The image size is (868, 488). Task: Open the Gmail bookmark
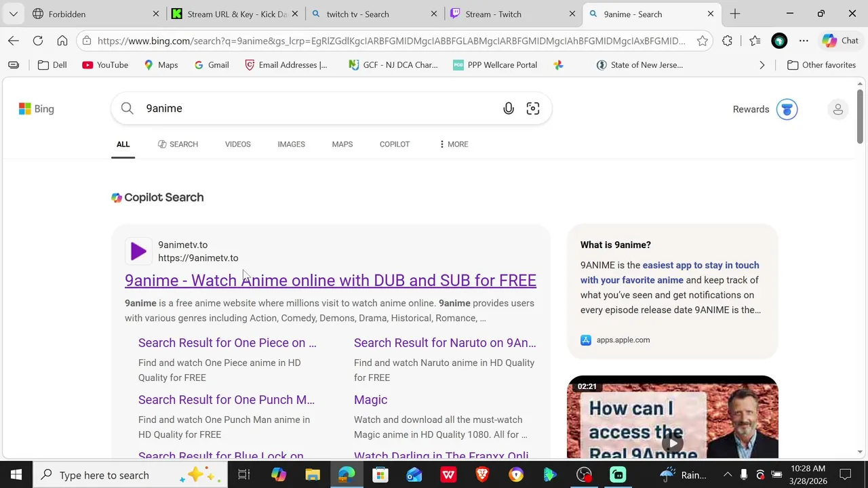click(x=212, y=65)
